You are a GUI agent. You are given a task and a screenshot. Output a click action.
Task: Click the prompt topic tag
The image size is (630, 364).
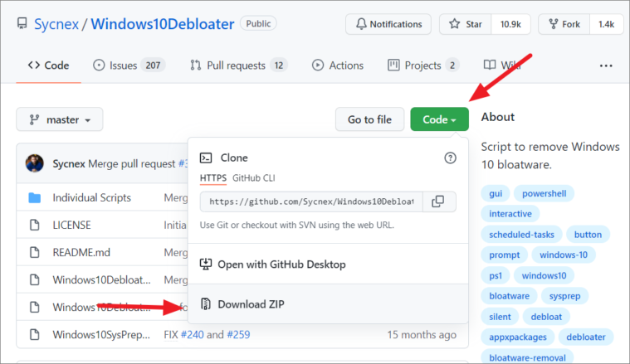[504, 255]
